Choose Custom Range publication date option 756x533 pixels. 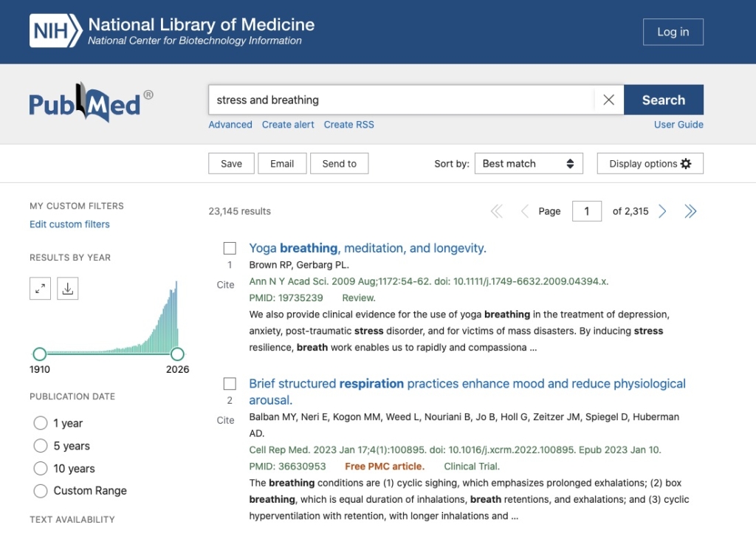tap(41, 491)
